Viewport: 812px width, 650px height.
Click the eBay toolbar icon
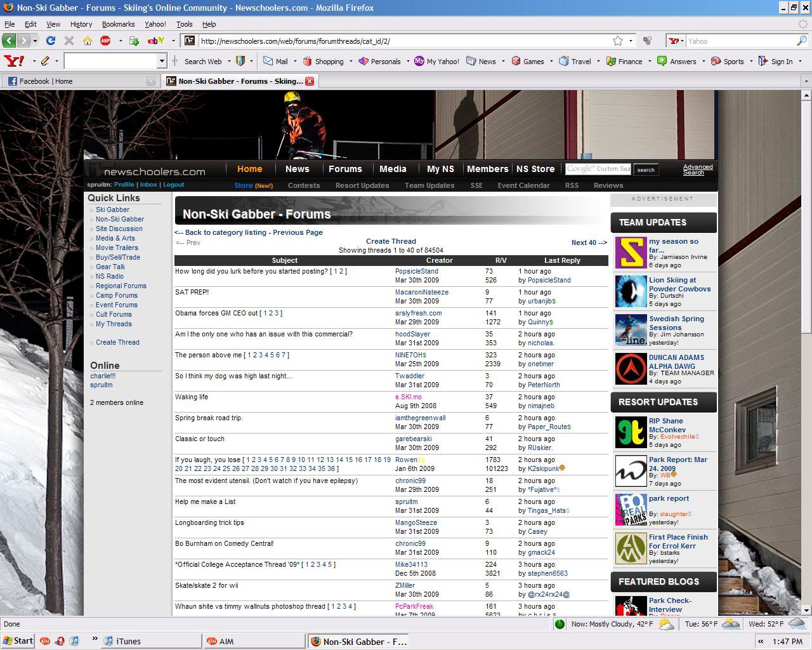click(156, 41)
